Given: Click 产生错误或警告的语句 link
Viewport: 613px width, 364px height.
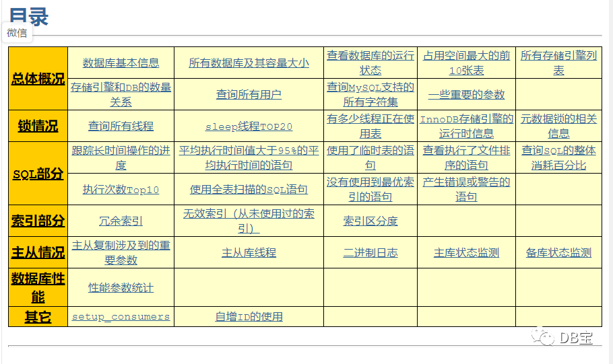Looking at the screenshot, I should (466, 190).
